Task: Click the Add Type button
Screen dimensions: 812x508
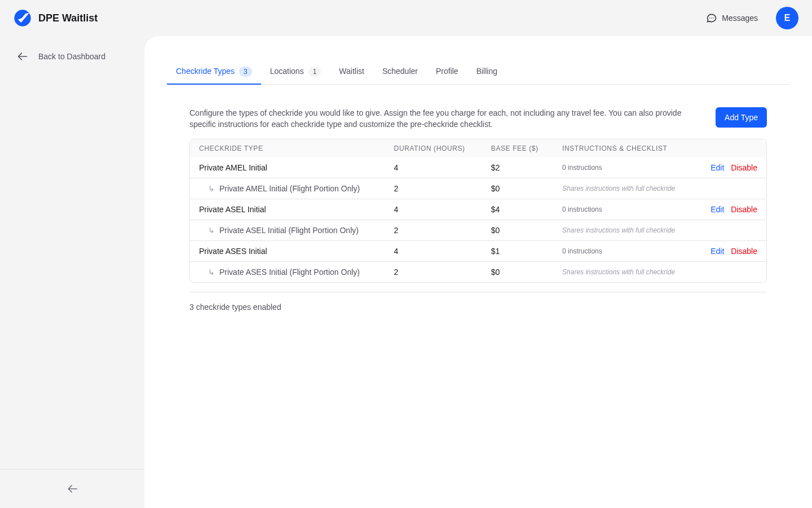Action: coord(741,117)
